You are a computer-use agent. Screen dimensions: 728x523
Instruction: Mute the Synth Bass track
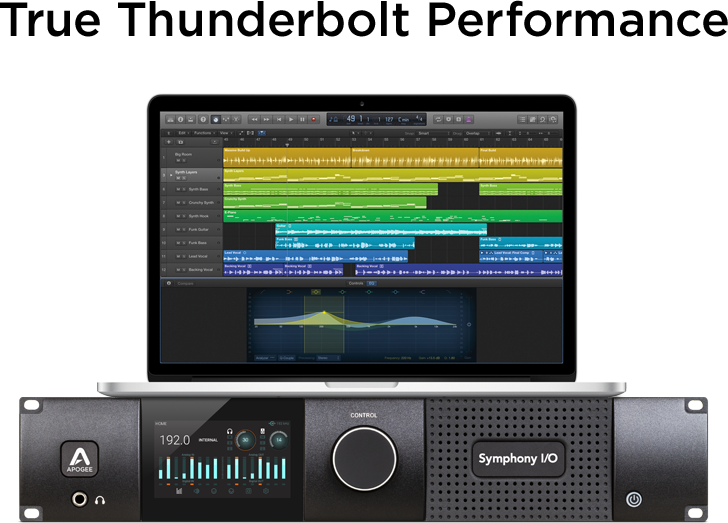point(178,189)
